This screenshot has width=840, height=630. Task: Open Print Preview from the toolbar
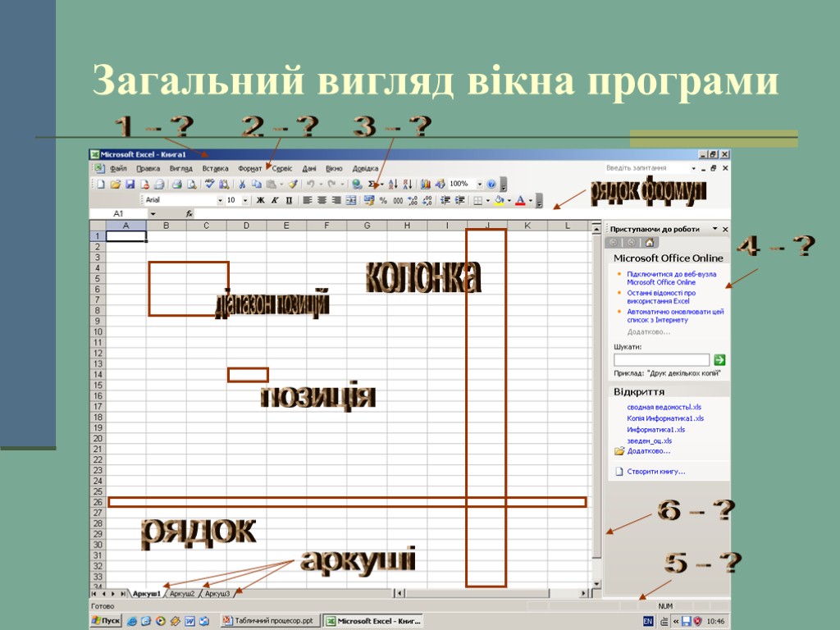pos(192,185)
